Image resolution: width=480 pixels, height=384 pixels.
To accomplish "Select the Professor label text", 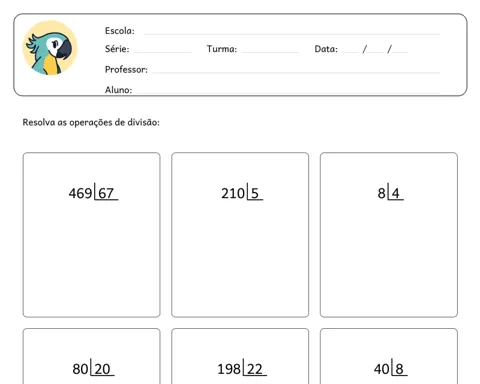I will point(126,69).
